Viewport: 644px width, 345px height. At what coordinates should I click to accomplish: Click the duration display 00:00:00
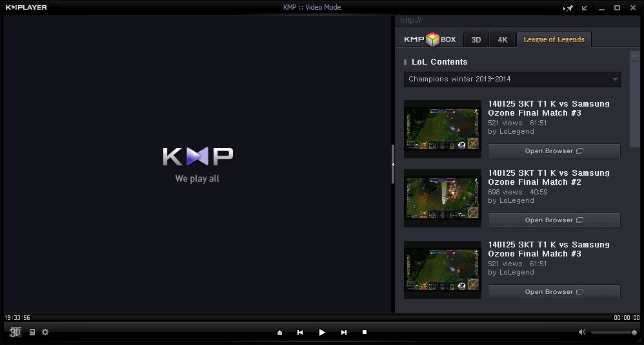click(x=627, y=317)
